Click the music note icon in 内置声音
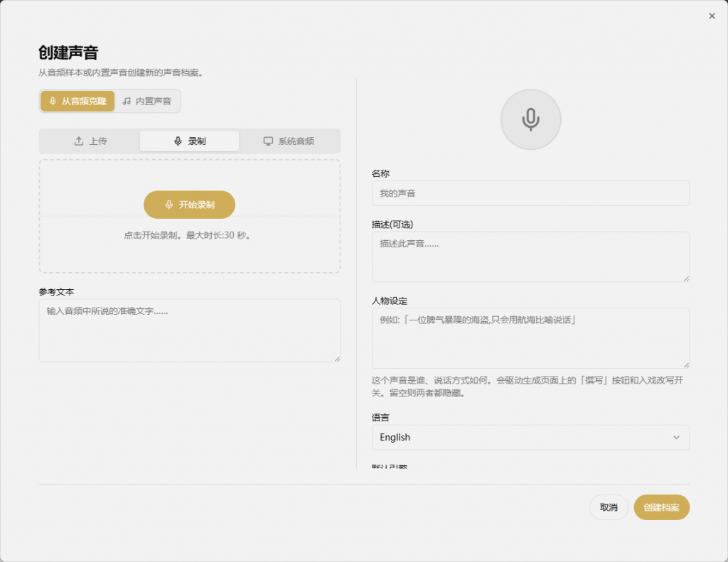728x562 pixels. [x=127, y=101]
